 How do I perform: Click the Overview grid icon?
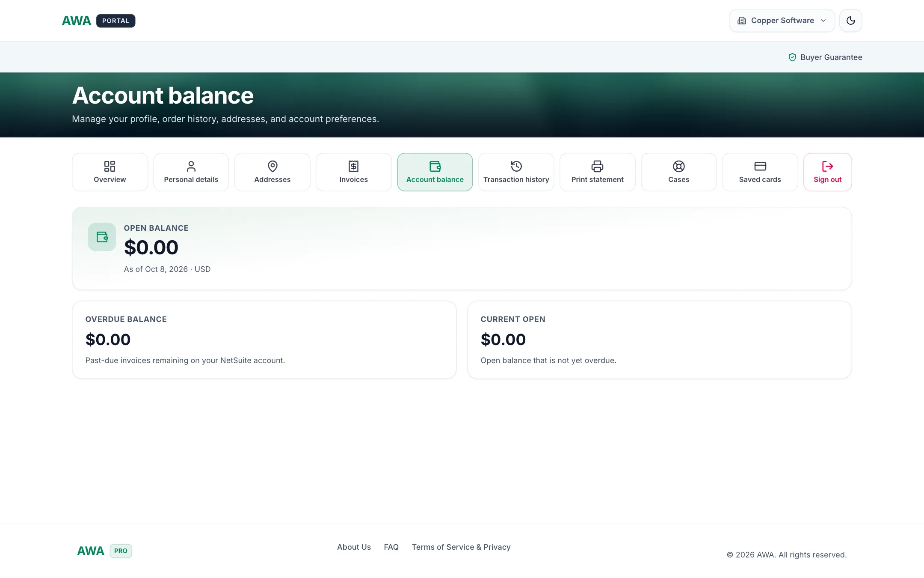click(110, 166)
